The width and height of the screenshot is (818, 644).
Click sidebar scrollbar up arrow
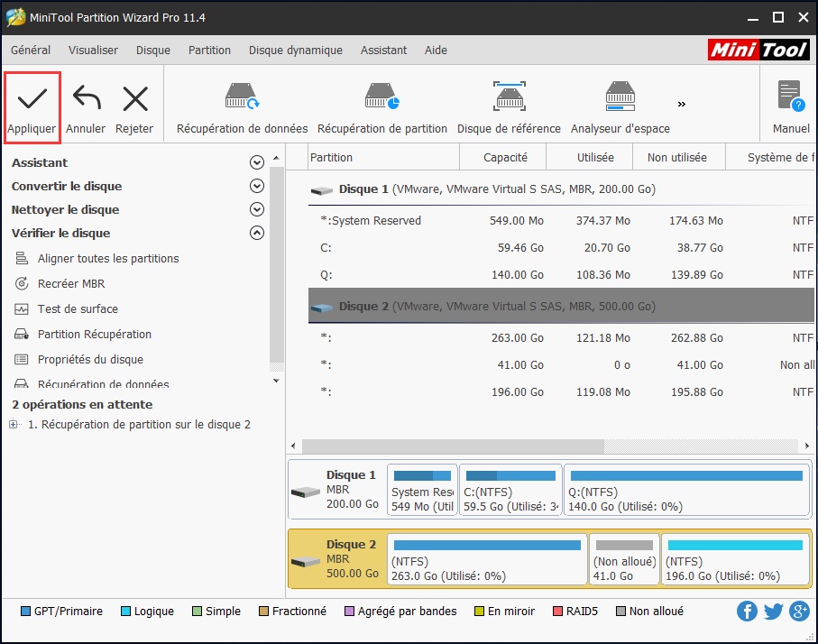(277, 158)
